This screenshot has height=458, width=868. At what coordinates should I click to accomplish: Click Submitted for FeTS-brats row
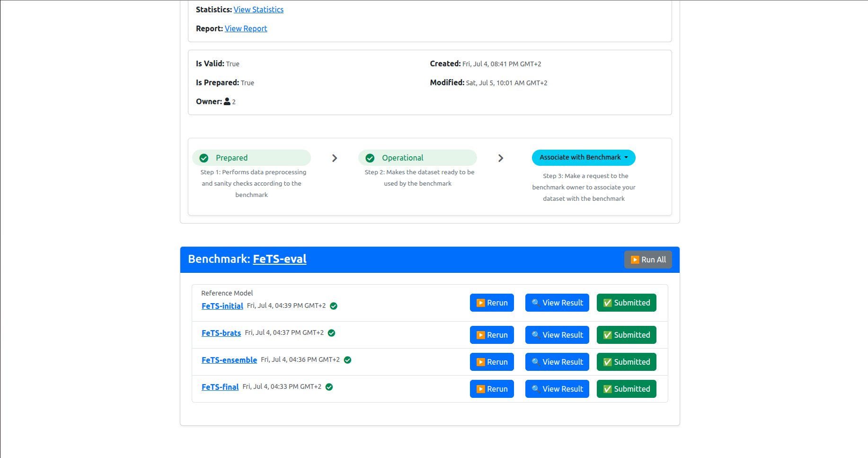click(627, 335)
